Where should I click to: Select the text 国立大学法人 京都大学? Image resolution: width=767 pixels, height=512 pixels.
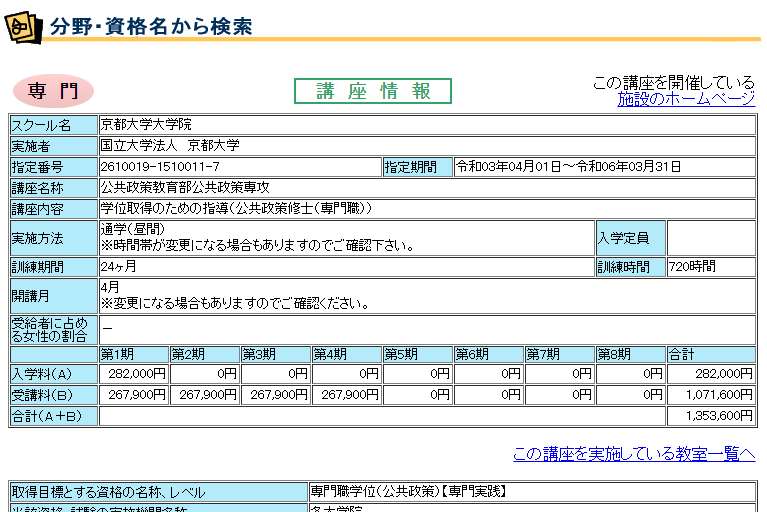[x=170, y=146]
